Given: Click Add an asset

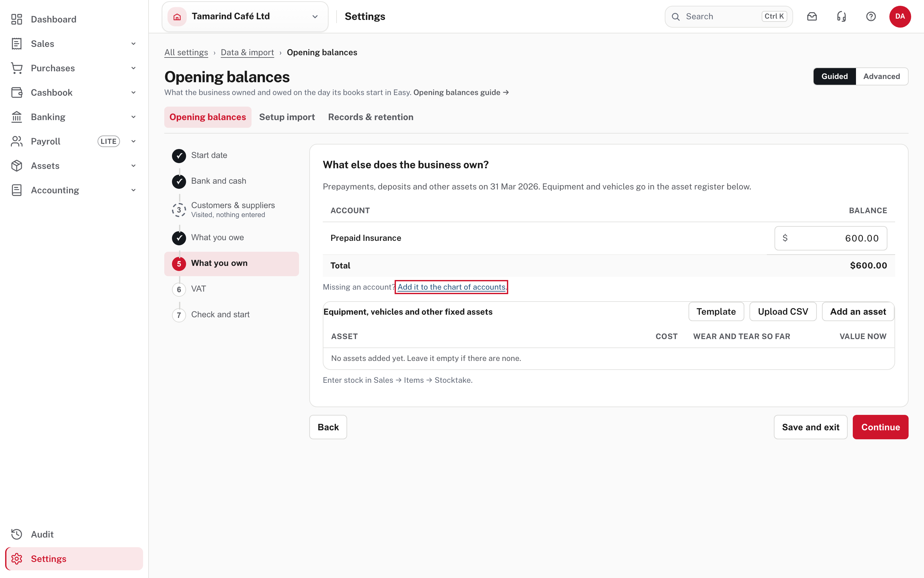Looking at the screenshot, I should (858, 311).
